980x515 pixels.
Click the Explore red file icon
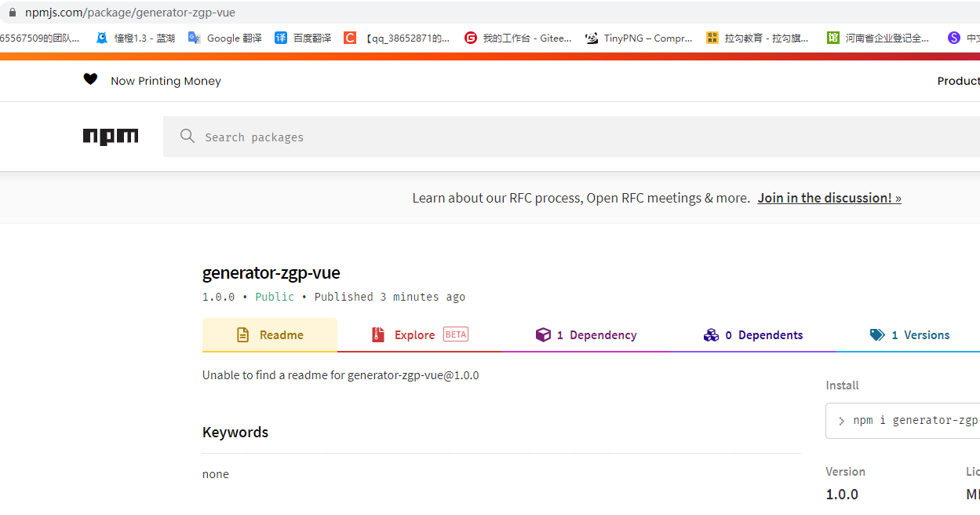point(378,335)
